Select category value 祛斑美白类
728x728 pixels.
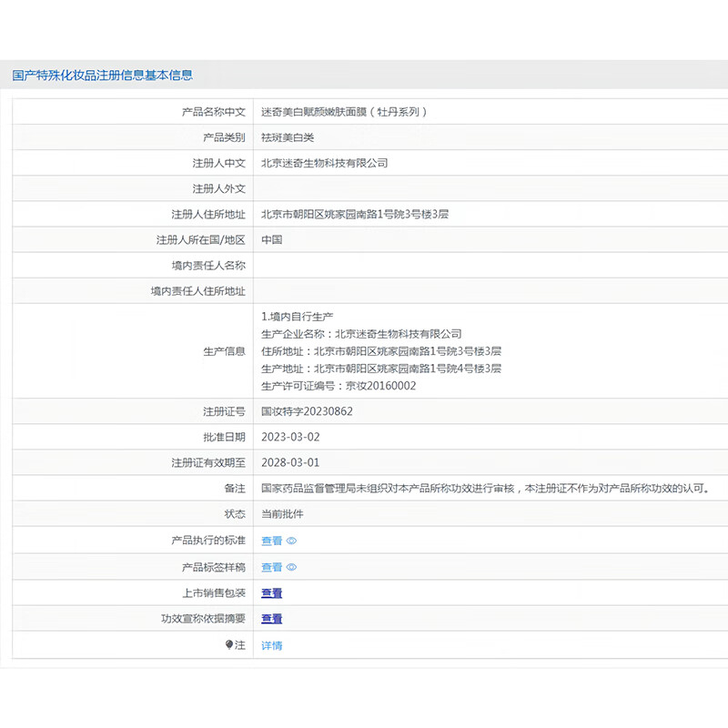[288, 137]
